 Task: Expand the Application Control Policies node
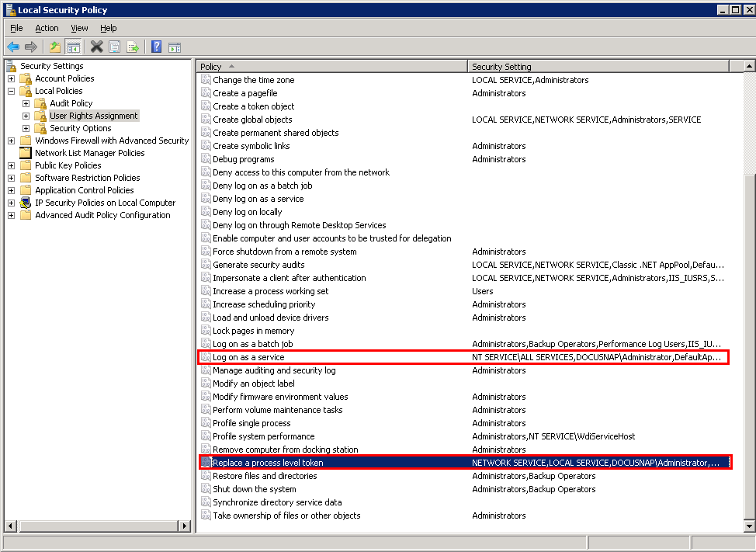click(11, 191)
